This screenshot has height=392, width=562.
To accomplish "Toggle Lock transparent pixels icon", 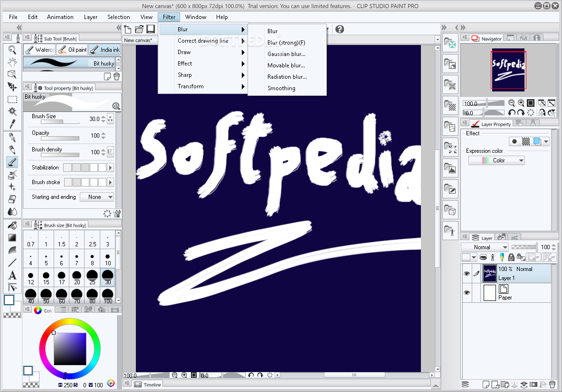I will point(521,257).
